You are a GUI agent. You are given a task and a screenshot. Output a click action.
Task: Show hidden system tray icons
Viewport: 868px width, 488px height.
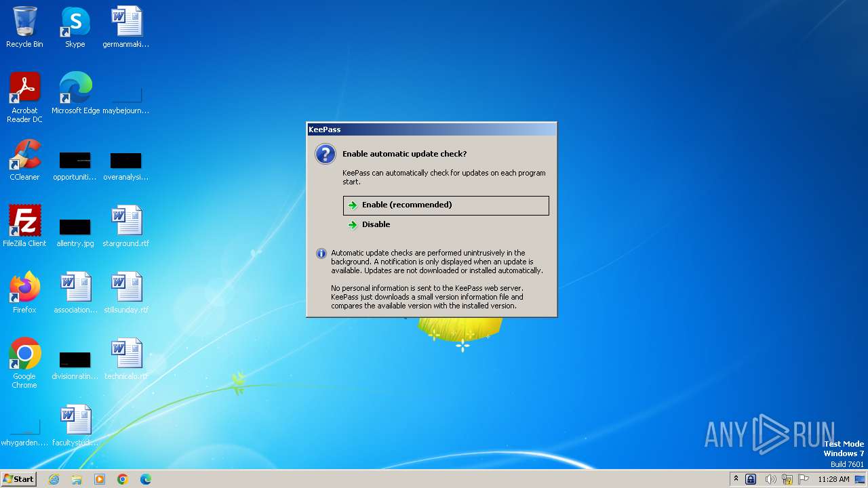[736, 479]
